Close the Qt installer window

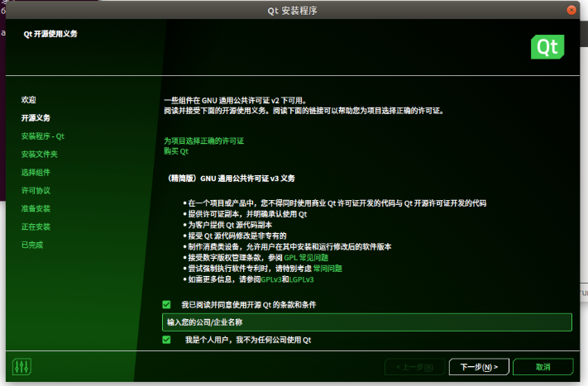click(x=570, y=10)
